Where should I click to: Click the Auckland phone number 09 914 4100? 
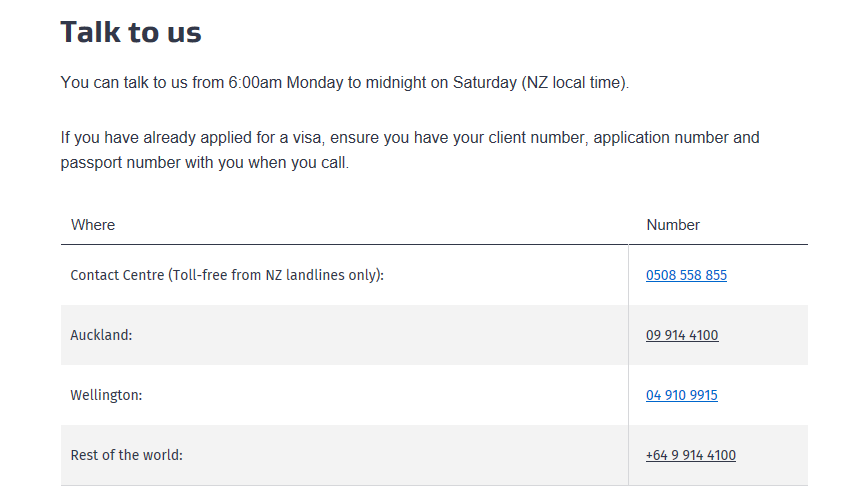[682, 335]
